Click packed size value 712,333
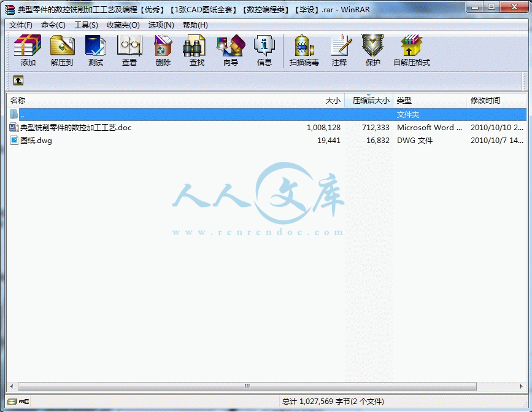Screen dimensions: 532x412 tap(376, 128)
